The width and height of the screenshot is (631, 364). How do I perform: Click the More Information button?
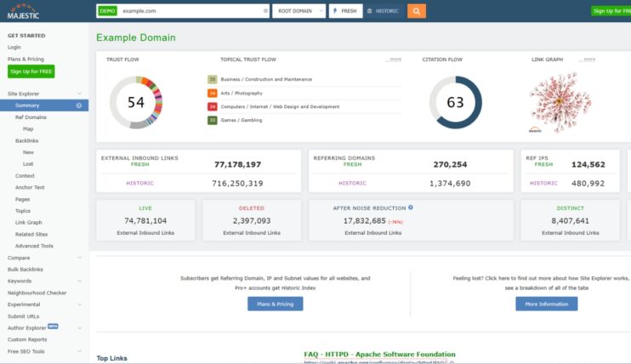tap(546, 304)
